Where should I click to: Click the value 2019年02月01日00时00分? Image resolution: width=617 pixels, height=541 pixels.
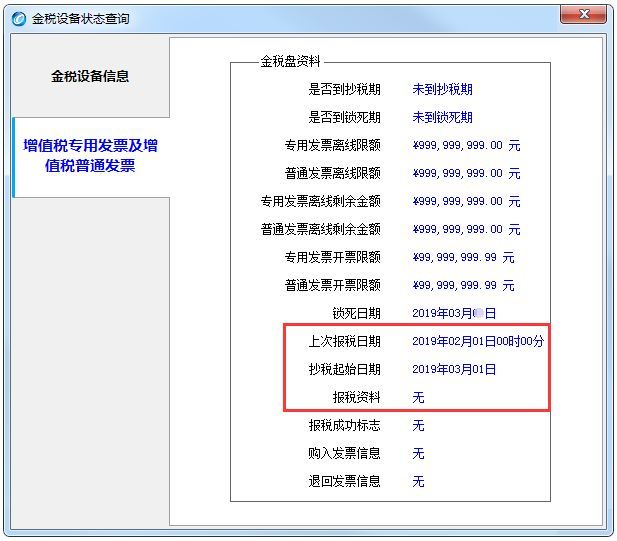pos(478,341)
